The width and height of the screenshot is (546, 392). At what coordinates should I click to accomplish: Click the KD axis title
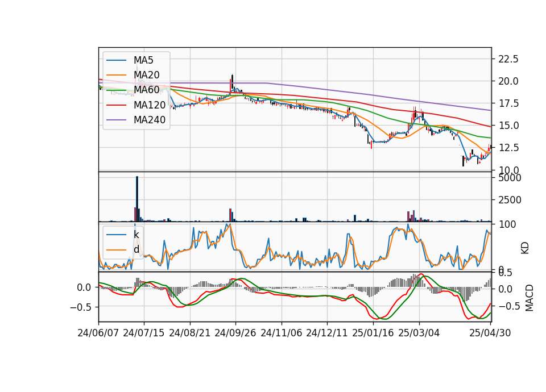pos(525,248)
